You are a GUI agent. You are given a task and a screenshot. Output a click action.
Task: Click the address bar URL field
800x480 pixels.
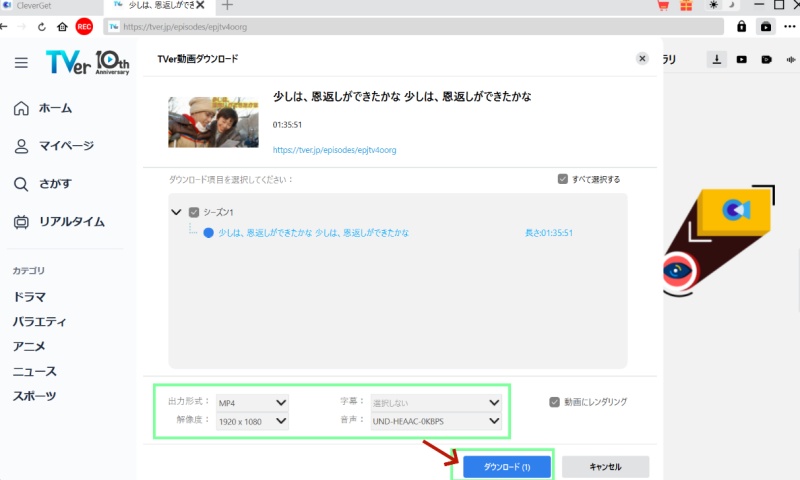[x=413, y=27]
